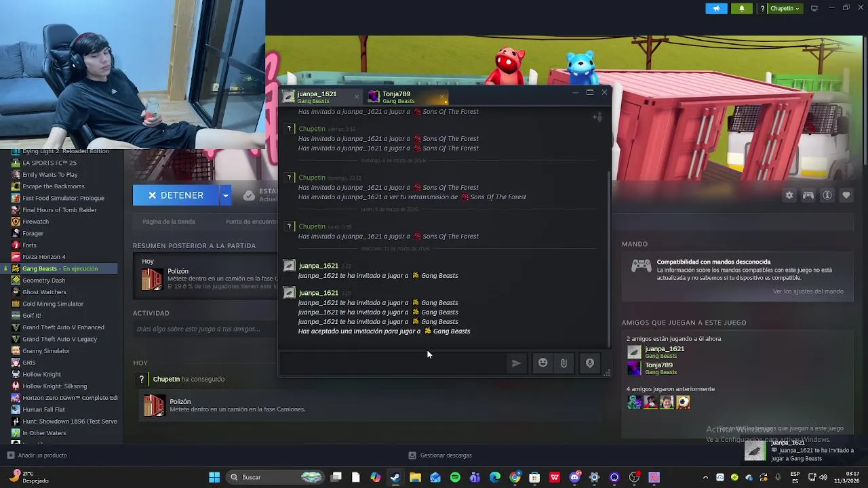Click first previously-played friend avatar

634,403
